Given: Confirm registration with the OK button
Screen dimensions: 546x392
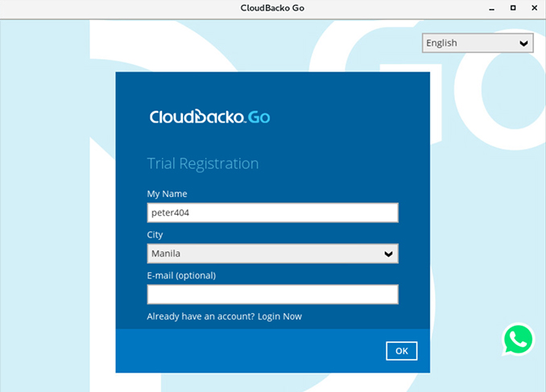Looking at the screenshot, I should tap(402, 351).
